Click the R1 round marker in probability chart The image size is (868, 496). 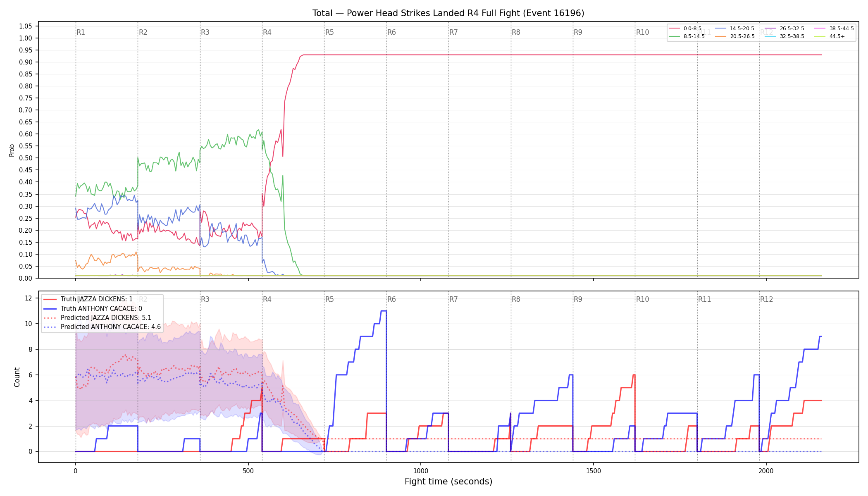tap(81, 32)
